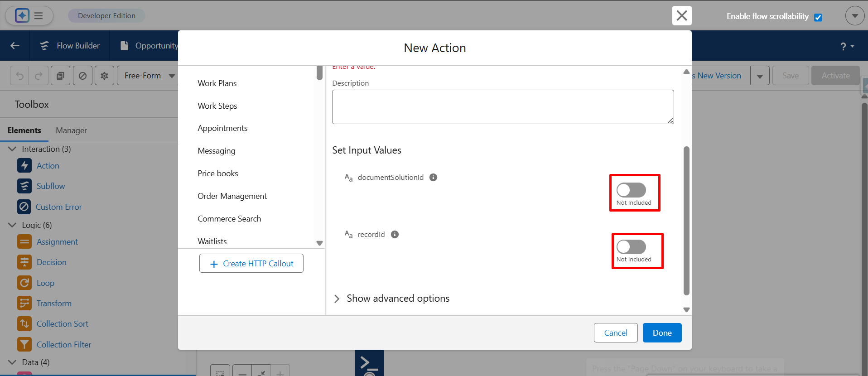The width and height of the screenshot is (868, 376).
Task: Toggle the recordId input to Included
Action: pyautogui.click(x=631, y=247)
